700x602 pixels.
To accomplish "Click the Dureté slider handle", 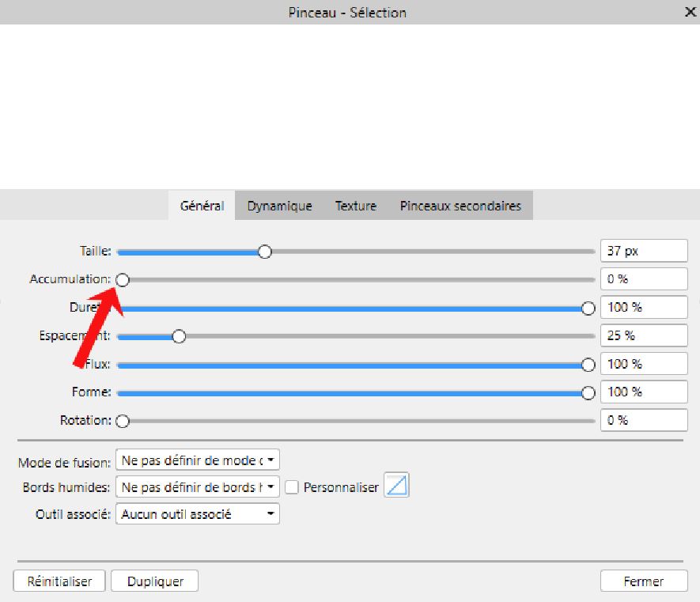I will tap(588, 309).
